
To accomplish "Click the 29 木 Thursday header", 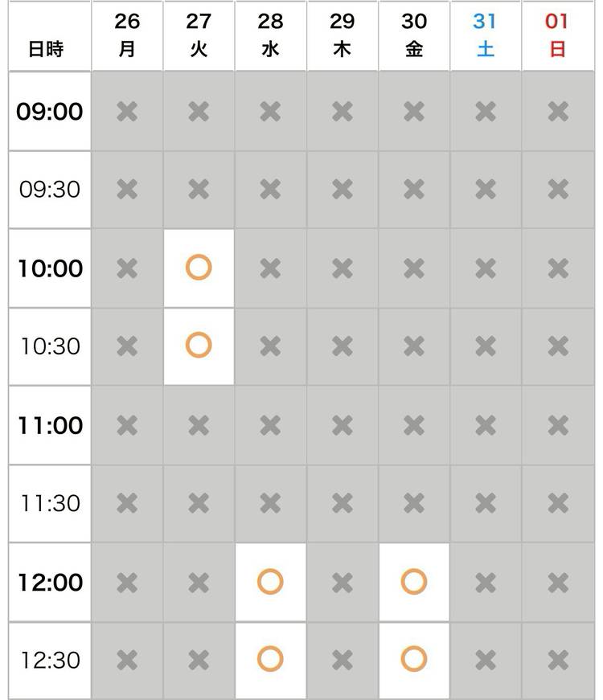I will pyautogui.click(x=342, y=35).
